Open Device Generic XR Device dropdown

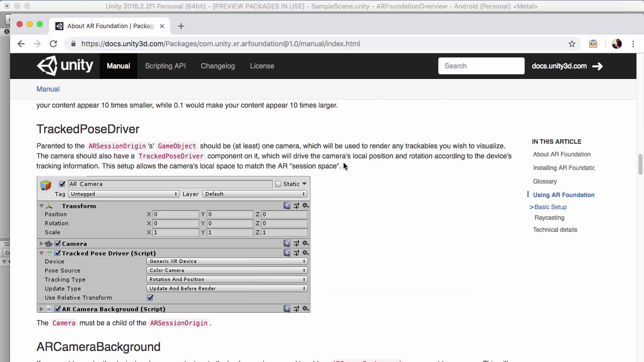pos(227,261)
